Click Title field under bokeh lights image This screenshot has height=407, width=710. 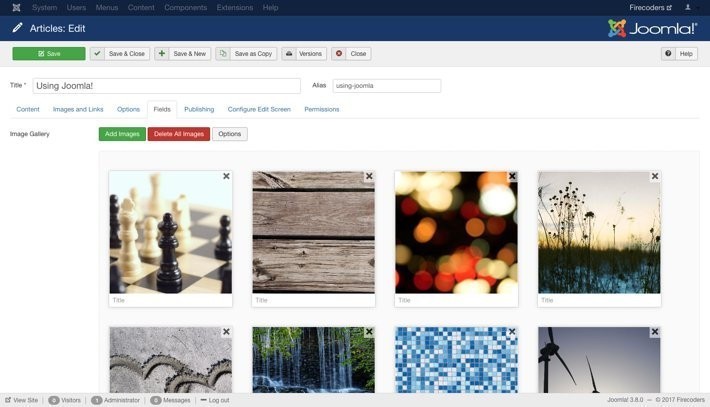click(x=456, y=300)
